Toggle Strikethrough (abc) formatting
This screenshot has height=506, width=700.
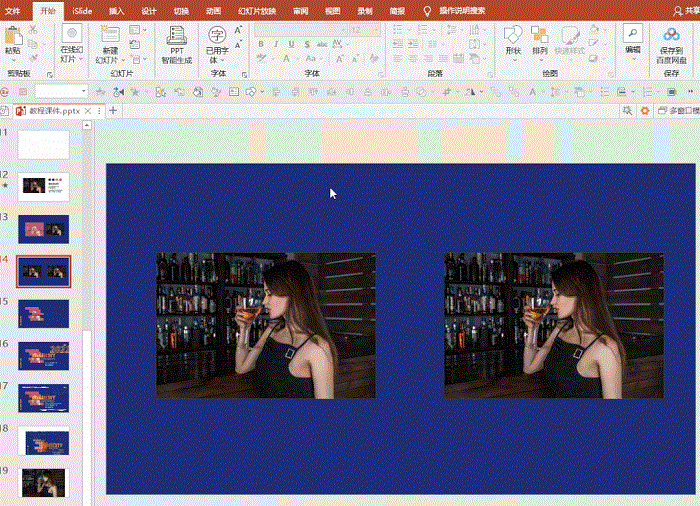[322, 44]
